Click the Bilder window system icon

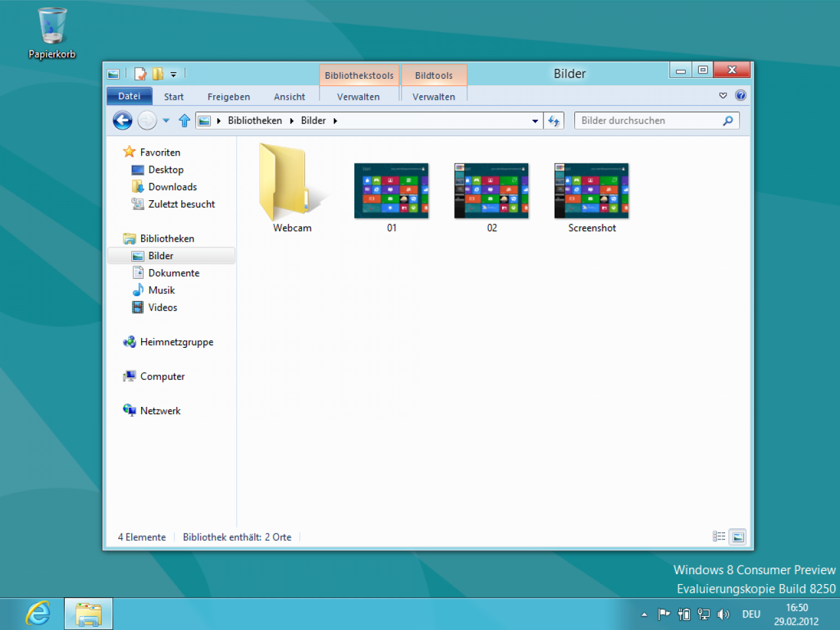click(x=114, y=74)
